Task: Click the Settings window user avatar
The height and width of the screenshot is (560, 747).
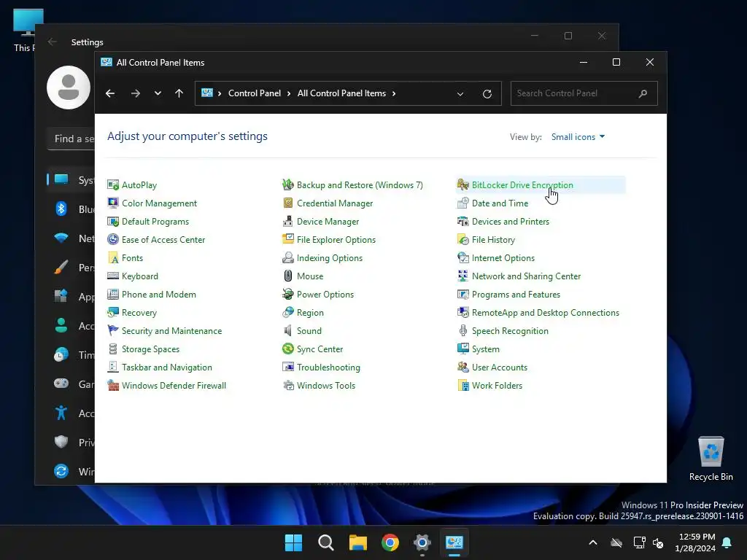Action: [69, 87]
